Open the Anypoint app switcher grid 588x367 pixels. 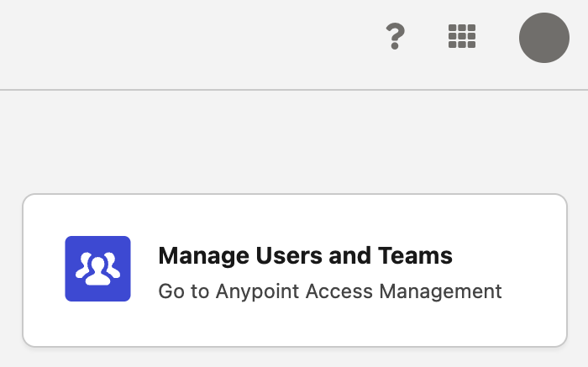pyautogui.click(x=461, y=37)
